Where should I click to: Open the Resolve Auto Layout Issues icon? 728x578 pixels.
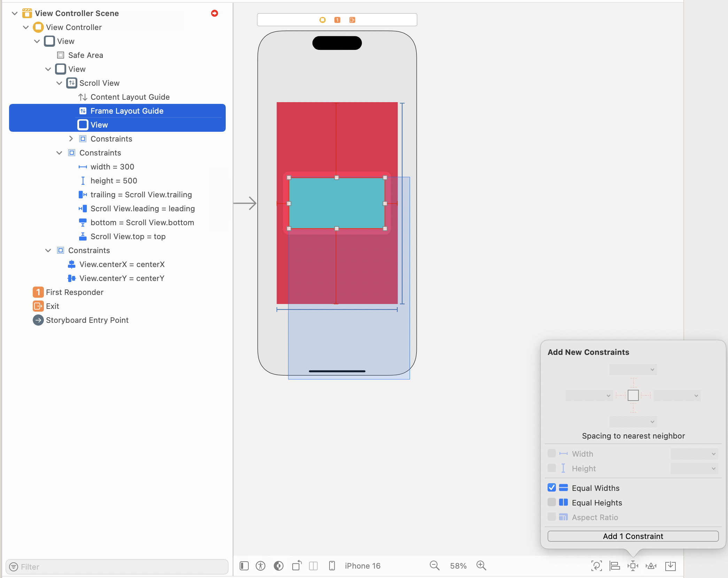tap(651, 566)
